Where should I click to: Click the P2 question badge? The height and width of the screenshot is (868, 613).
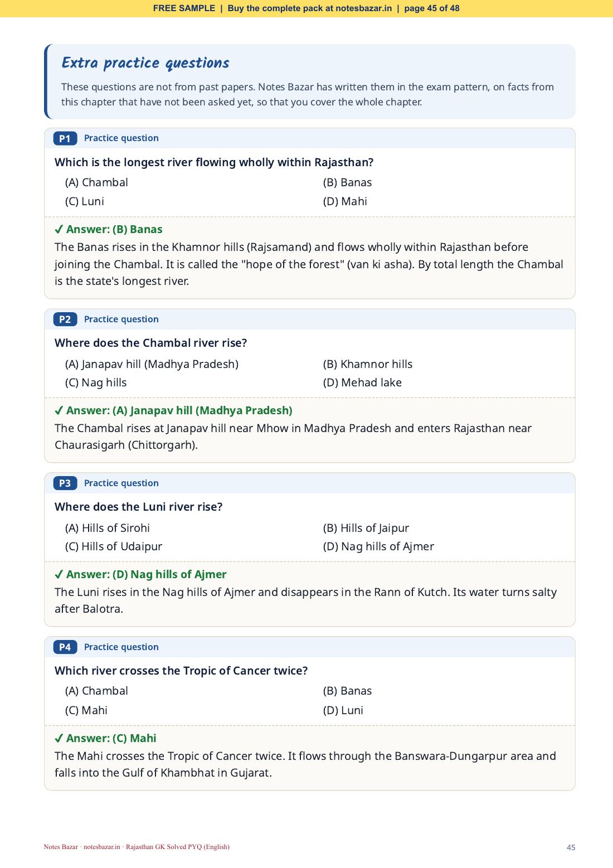pos(65,319)
